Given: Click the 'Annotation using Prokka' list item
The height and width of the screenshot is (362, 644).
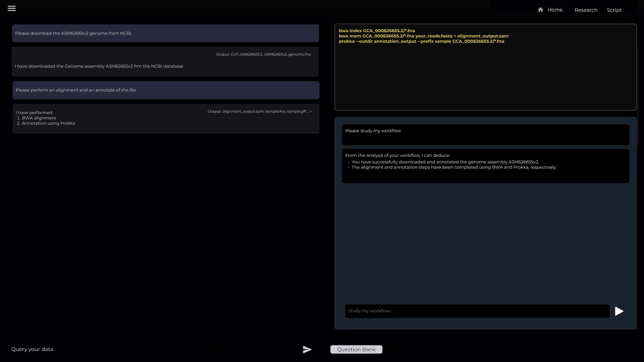Looking at the screenshot, I should (x=48, y=123).
